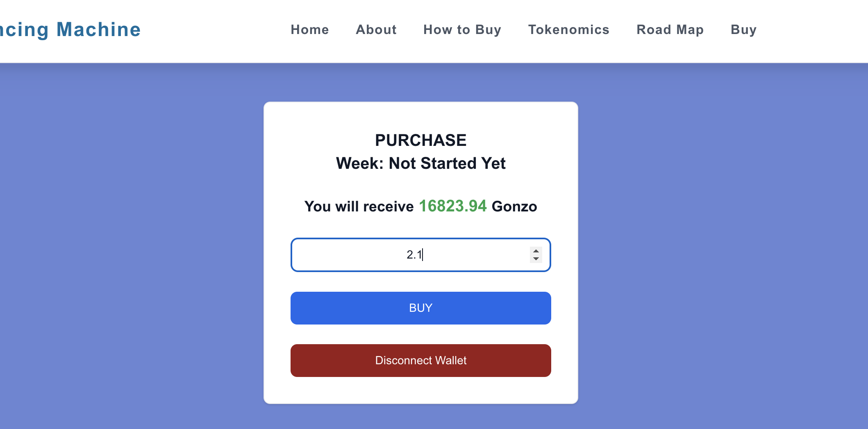The image size is (868, 429).
Task: Select Buy in the top navigation
Action: (743, 30)
